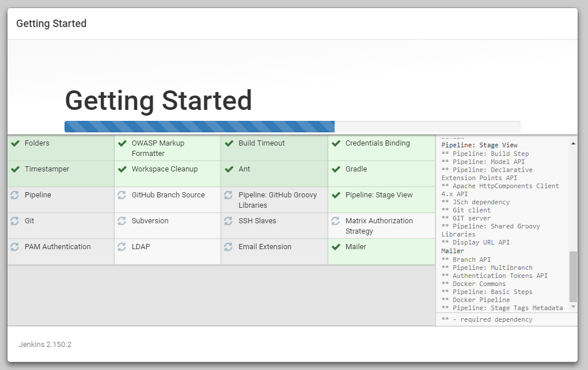Click the dialog title Getting Started
The width and height of the screenshot is (588, 370).
pyautogui.click(x=51, y=23)
